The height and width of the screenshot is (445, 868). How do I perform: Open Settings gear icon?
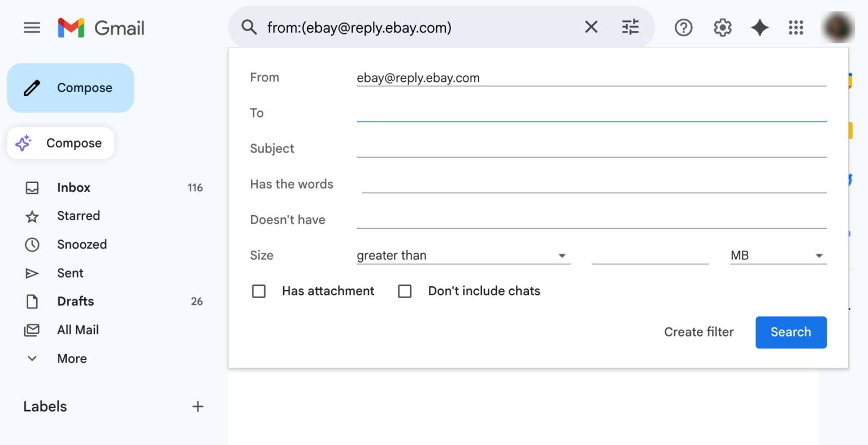click(722, 27)
